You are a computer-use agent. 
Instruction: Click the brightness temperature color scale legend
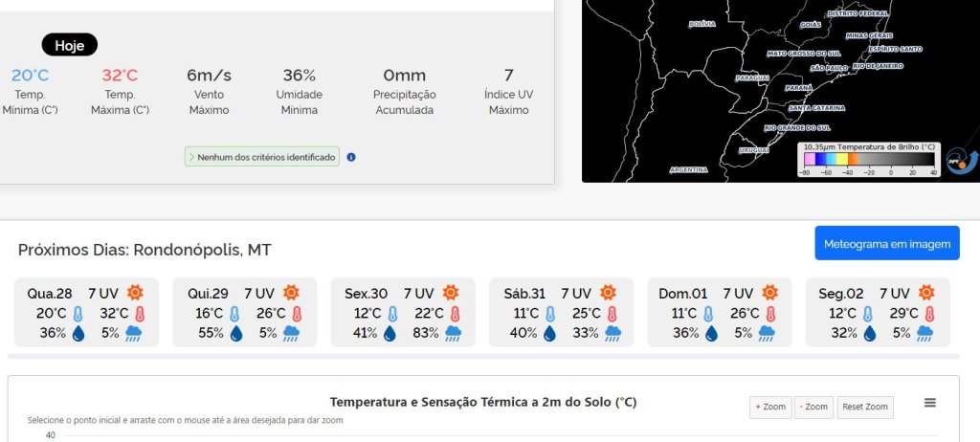tap(869, 160)
